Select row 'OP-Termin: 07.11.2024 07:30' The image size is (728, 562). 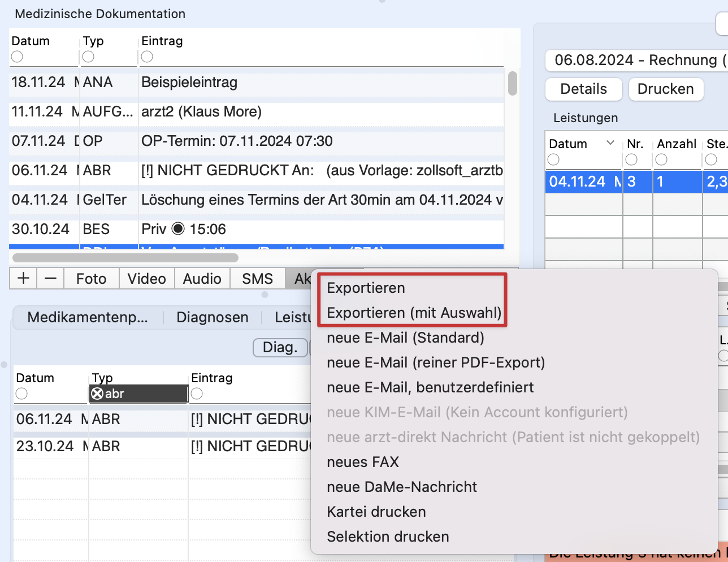[257, 141]
